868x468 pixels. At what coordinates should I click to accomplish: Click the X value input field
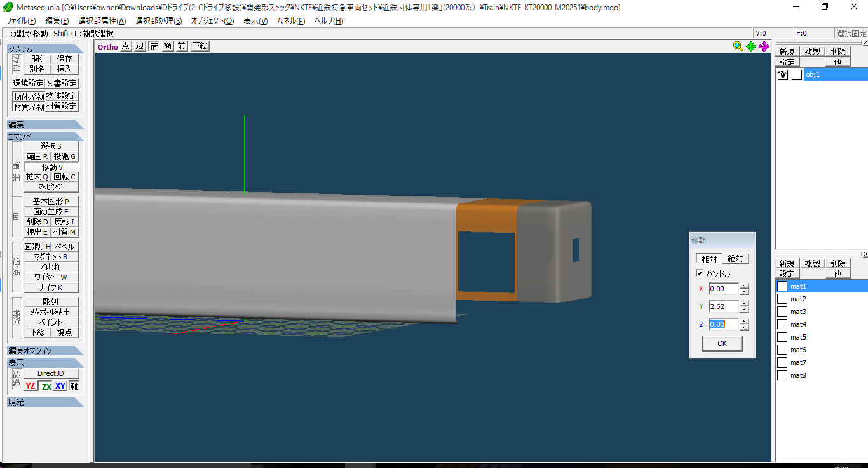[x=724, y=289]
